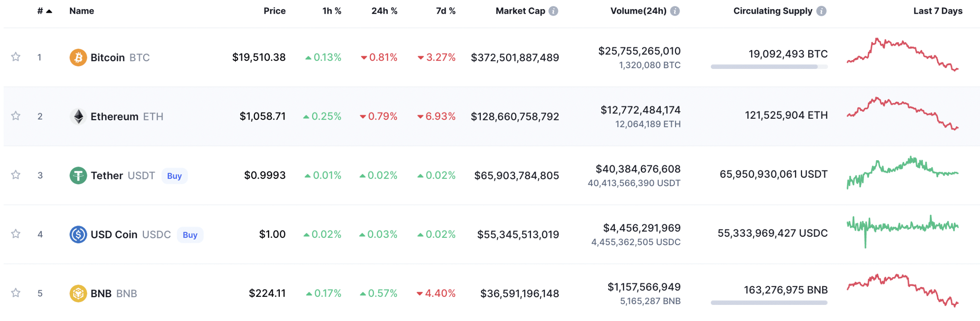Image resolution: width=980 pixels, height=321 pixels.
Task: Click Bitcoin 7d change 3.27%
Action: [x=436, y=57]
